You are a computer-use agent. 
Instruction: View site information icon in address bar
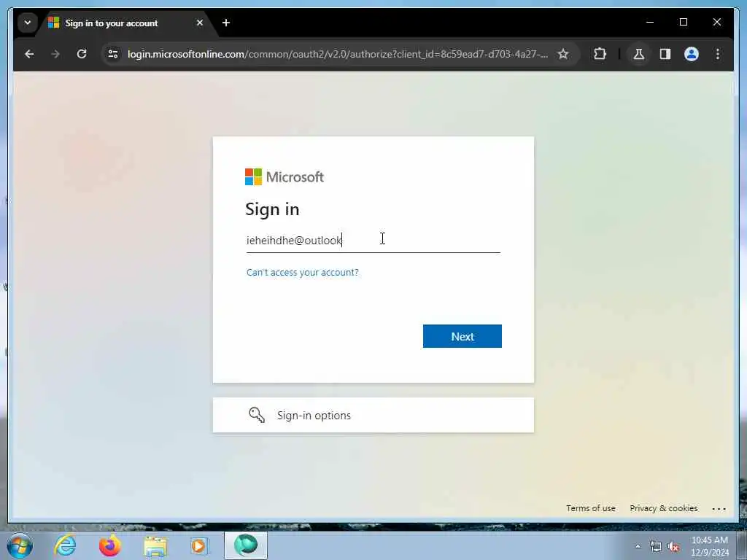(x=113, y=54)
